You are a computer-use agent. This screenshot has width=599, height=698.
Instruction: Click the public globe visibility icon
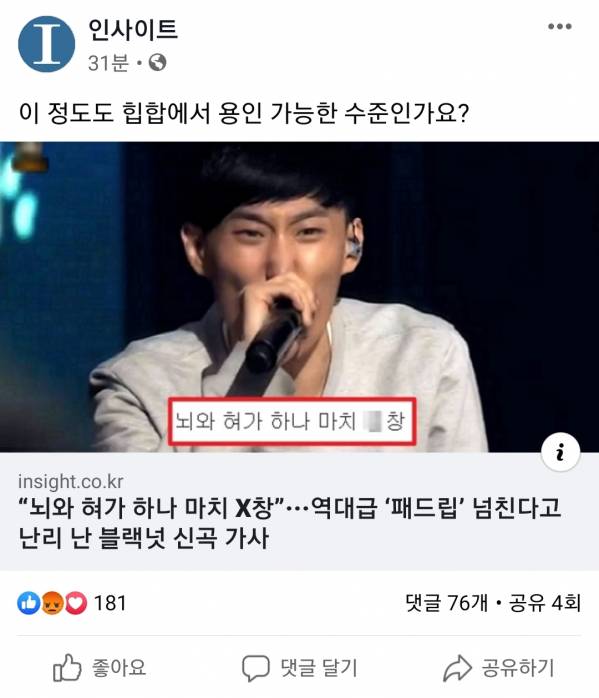[158, 63]
